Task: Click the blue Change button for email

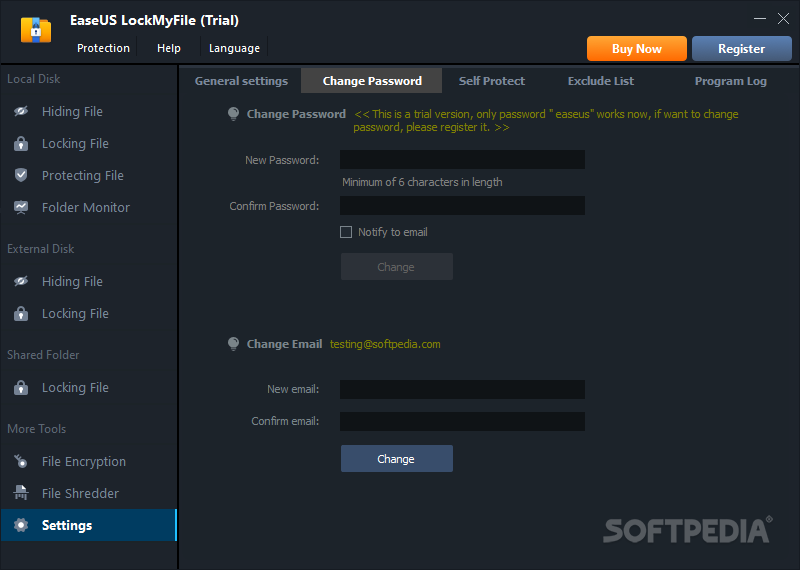Action: tap(396, 458)
